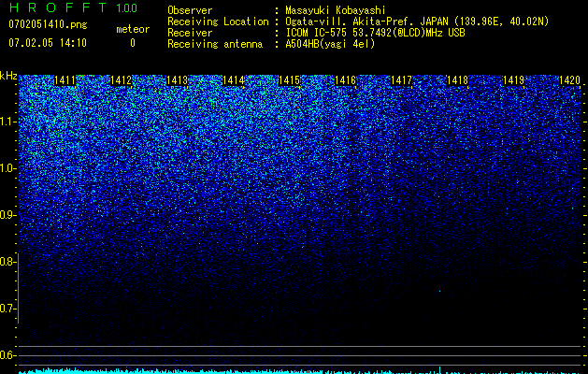Click the meteor count value 0
This screenshot has height=374, width=588.
[133, 43]
